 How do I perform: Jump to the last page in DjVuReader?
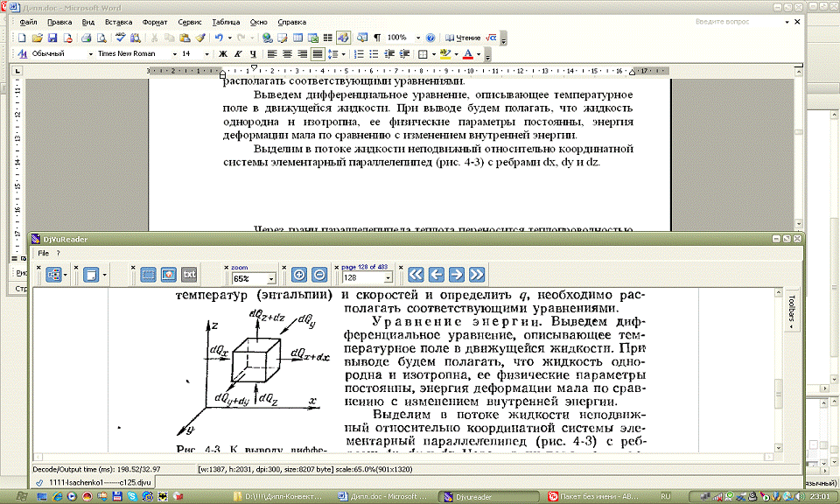coord(477,275)
